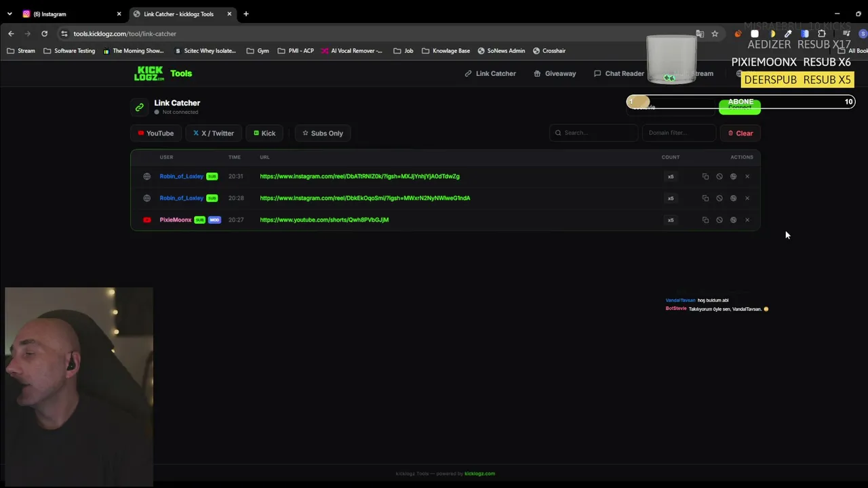Reload the page with the refresh icon
Viewport: 868px width, 488px height.
point(44,33)
